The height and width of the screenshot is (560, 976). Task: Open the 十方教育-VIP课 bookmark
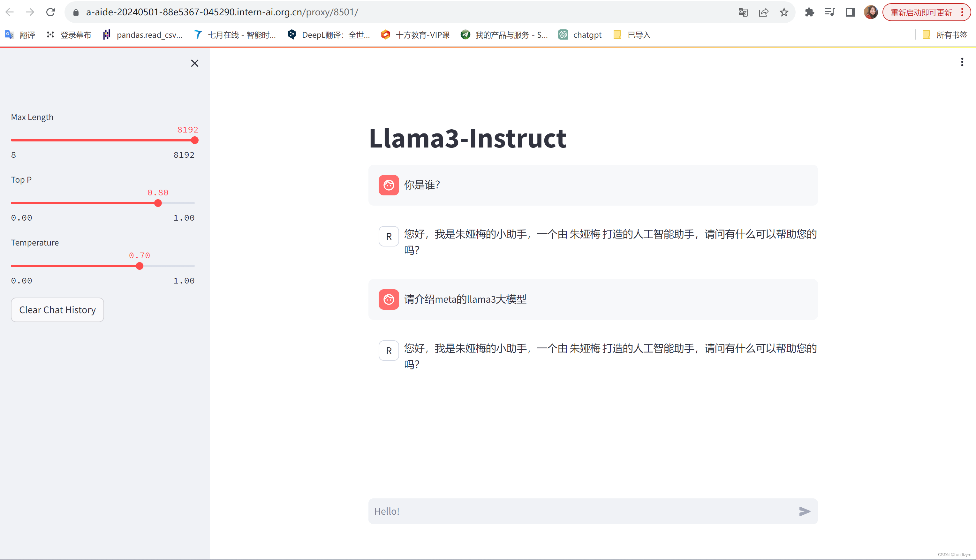click(x=415, y=35)
